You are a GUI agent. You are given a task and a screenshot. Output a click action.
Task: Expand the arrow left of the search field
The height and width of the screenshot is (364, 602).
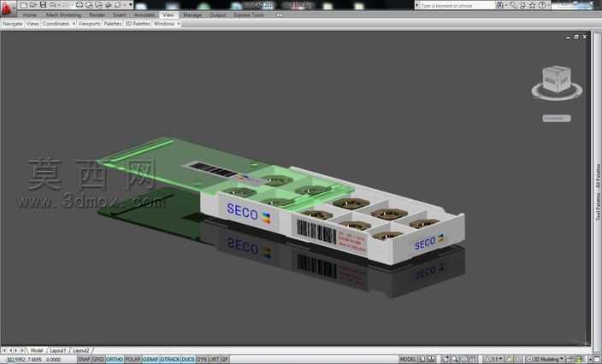pyautogui.click(x=417, y=5)
